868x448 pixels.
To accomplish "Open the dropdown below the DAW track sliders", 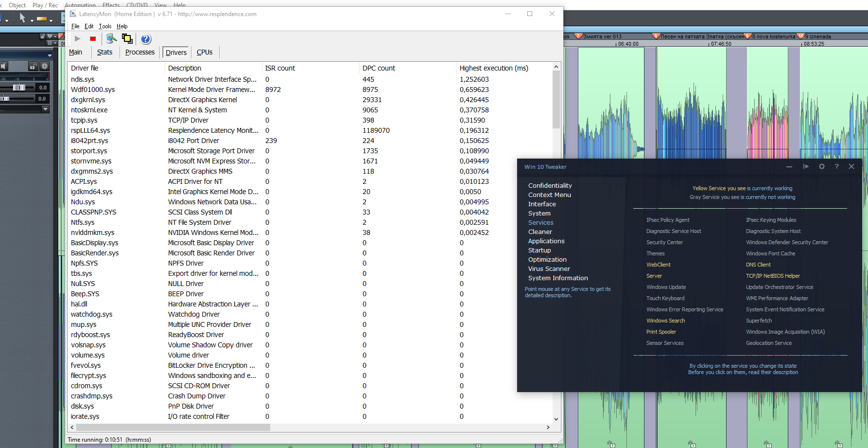I will [x=46, y=109].
